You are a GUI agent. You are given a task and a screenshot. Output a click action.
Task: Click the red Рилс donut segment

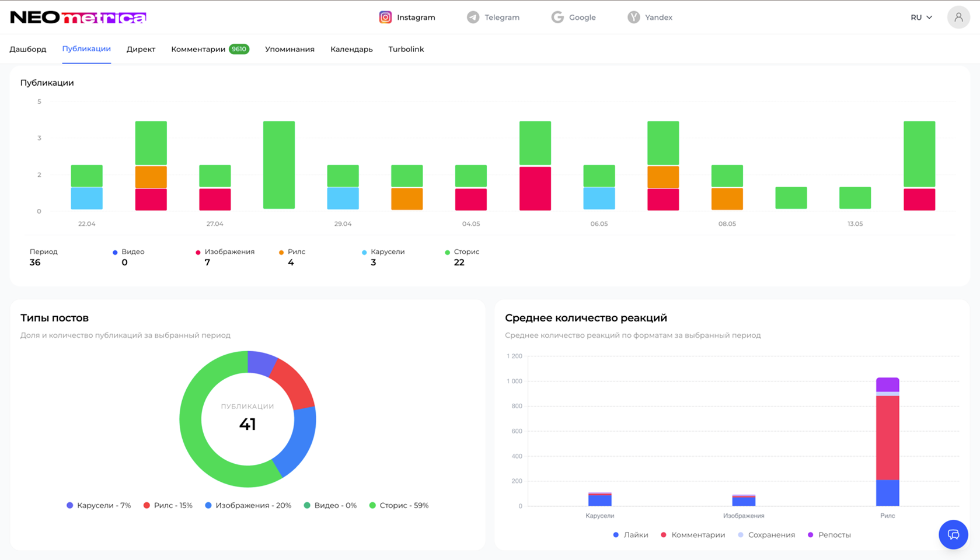pyautogui.click(x=295, y=382)
